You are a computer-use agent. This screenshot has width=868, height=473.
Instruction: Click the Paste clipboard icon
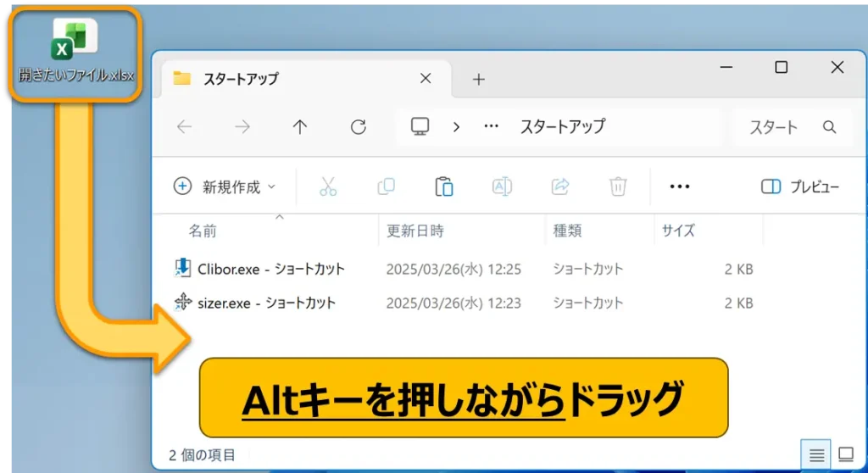(x=443, y=186)
